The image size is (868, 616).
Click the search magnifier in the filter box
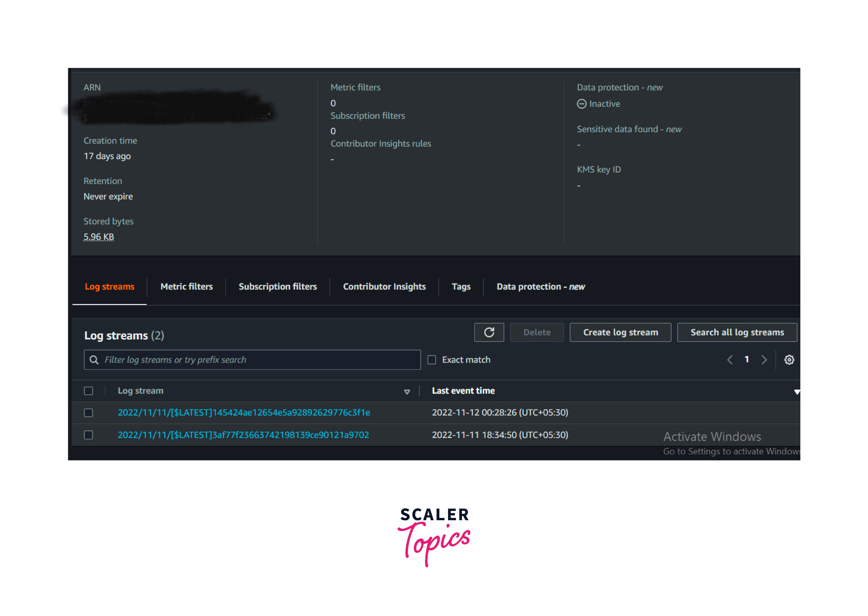(94, 360)
